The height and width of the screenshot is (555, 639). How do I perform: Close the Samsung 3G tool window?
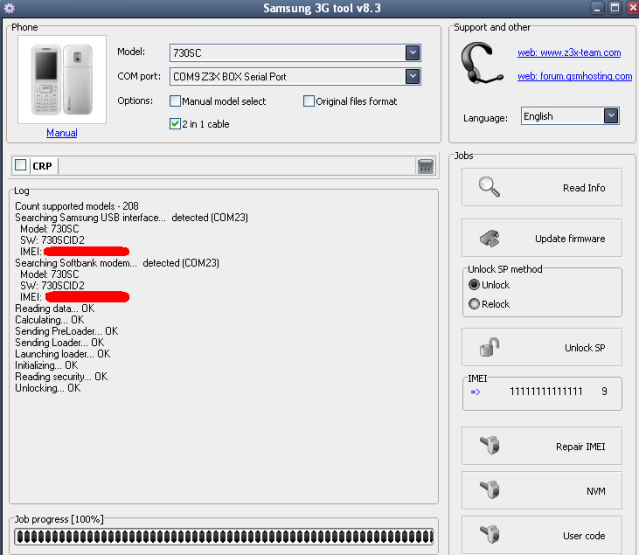point(632,8)
